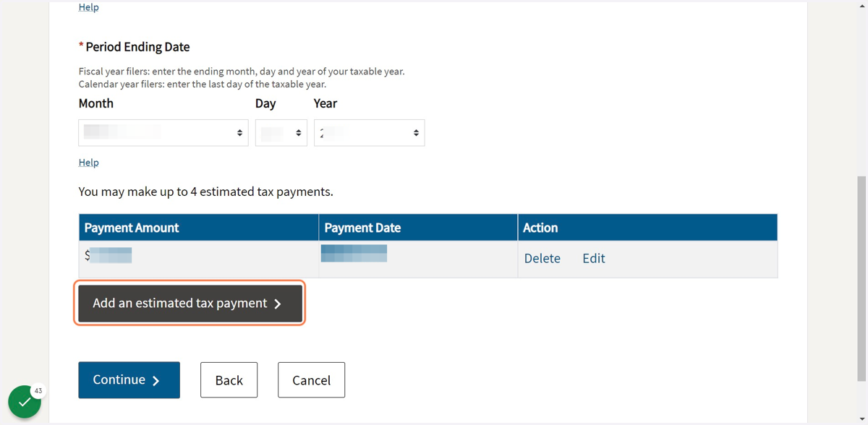Click the Help link above Period Ending Date

[88, 7]
